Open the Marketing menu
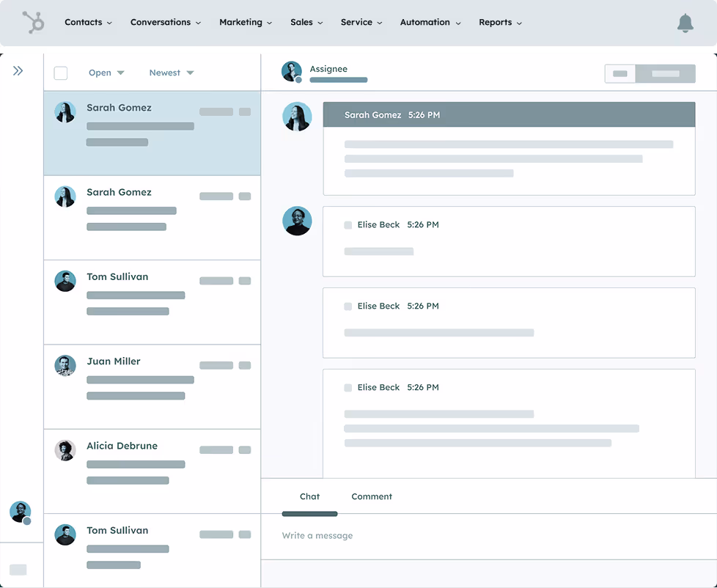This screenshot has width=717, height=588. pyautogui.click(x=245, y=23)
